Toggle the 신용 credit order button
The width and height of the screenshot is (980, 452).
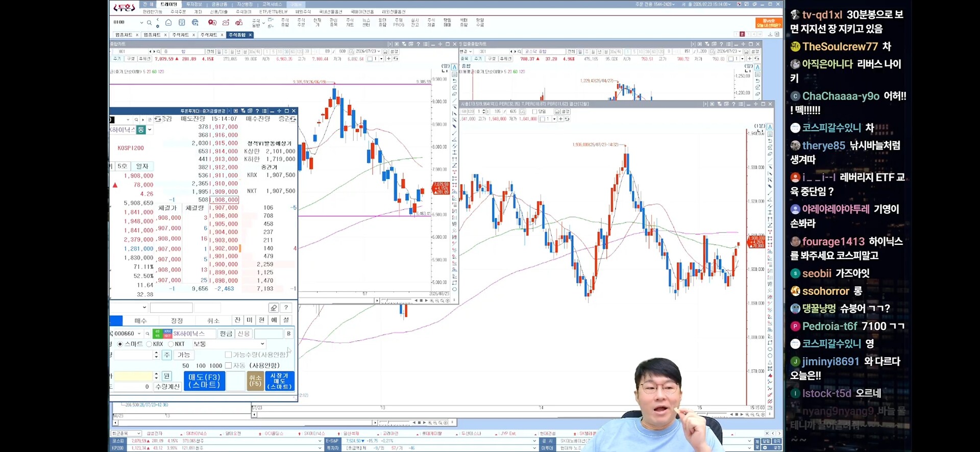pyautogui.click(x=243, y=334)
